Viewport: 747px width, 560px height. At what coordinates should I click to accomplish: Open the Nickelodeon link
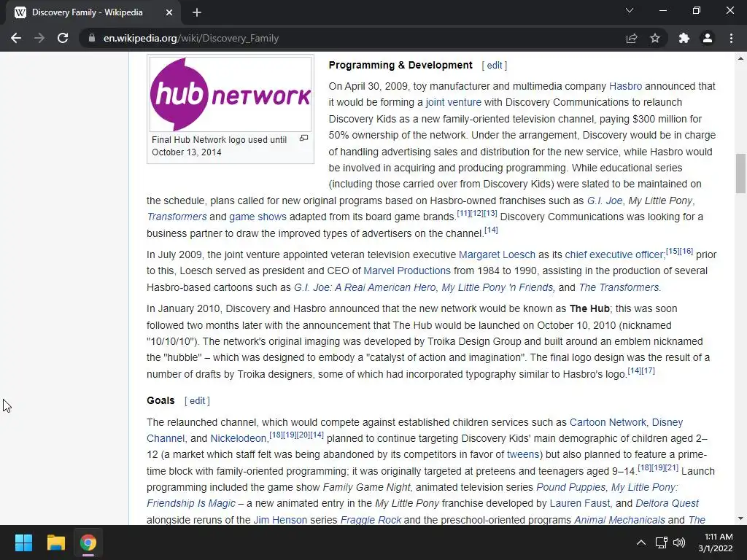[x=239, y=438]
